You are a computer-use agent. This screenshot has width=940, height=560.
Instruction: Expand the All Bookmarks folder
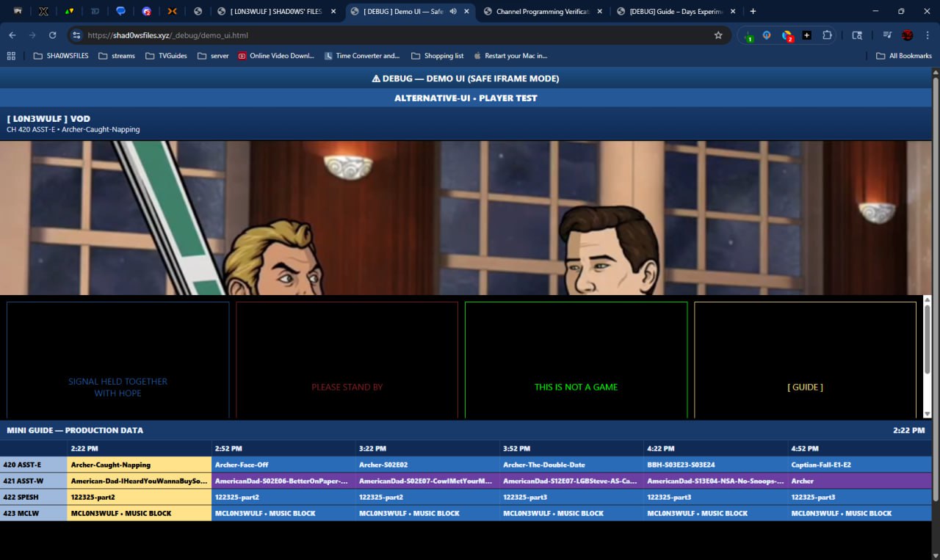pyautogui.click(x=903, y=56)
